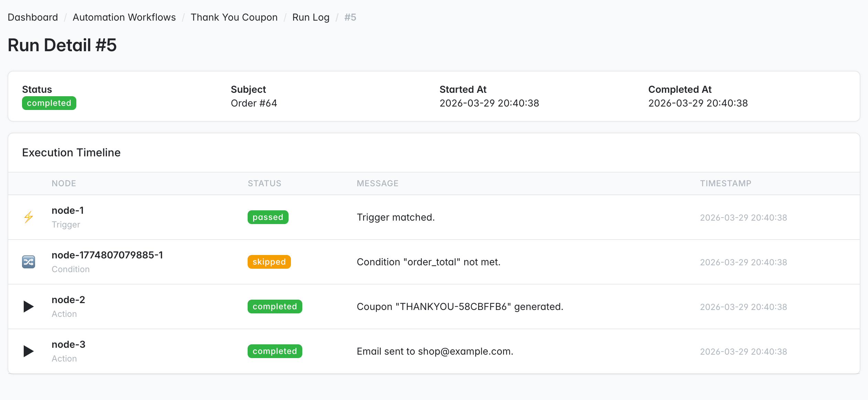This screenshot has width=868, height=400.
Task: Click the completed badge for node-3
Action: (274, 351)
